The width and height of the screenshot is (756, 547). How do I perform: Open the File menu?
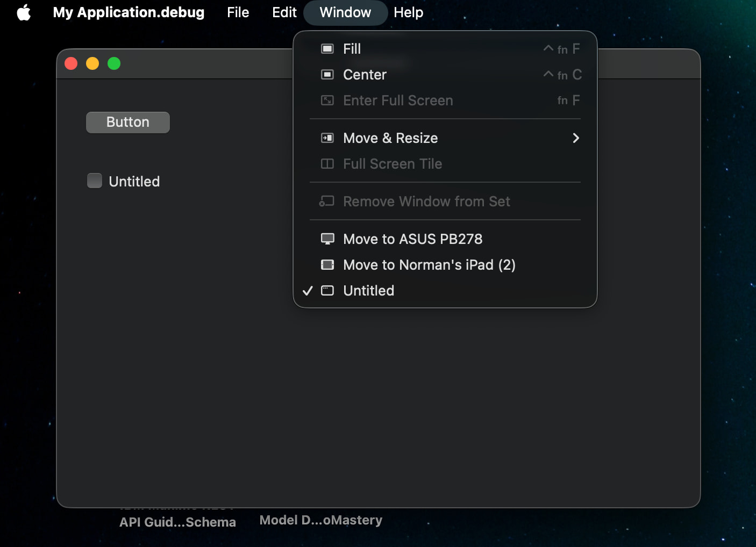238,12
